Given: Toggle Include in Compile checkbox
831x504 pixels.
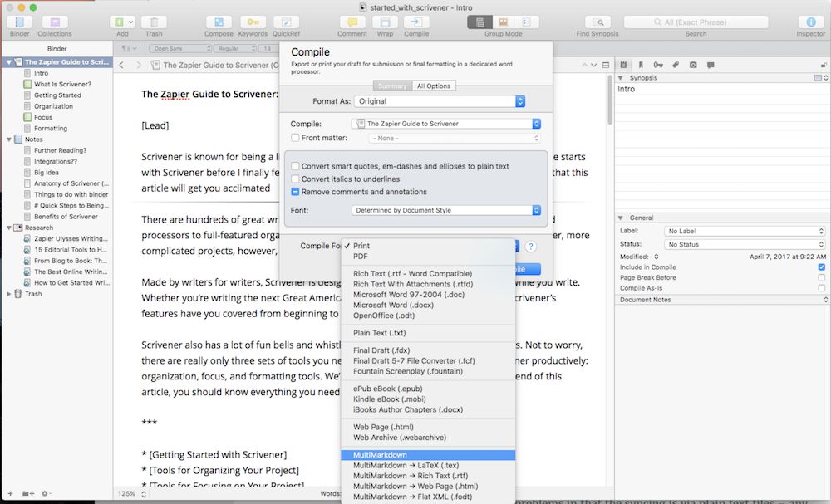Looking at the screenshot, I should (821, 267).
